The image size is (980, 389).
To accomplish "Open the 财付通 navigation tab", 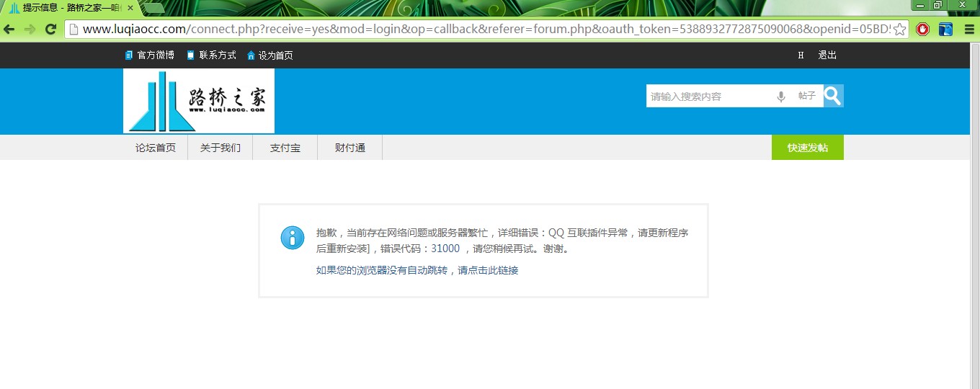I will (350, 148).
